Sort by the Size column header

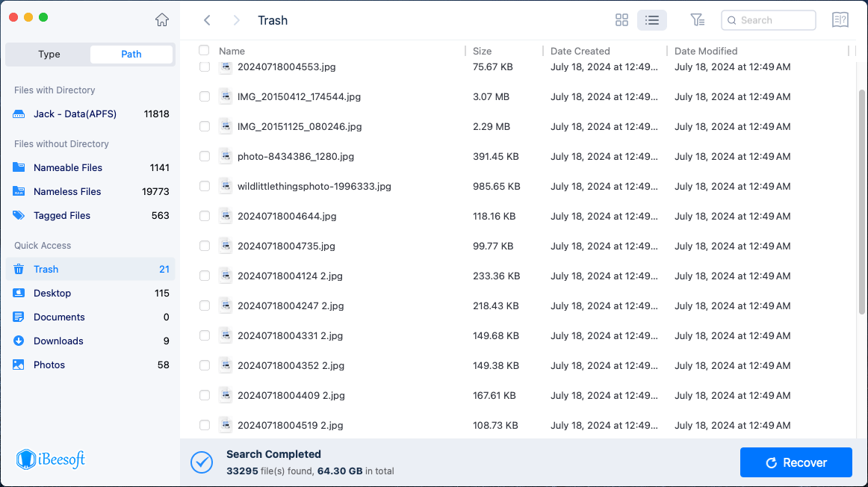point(482,51)
